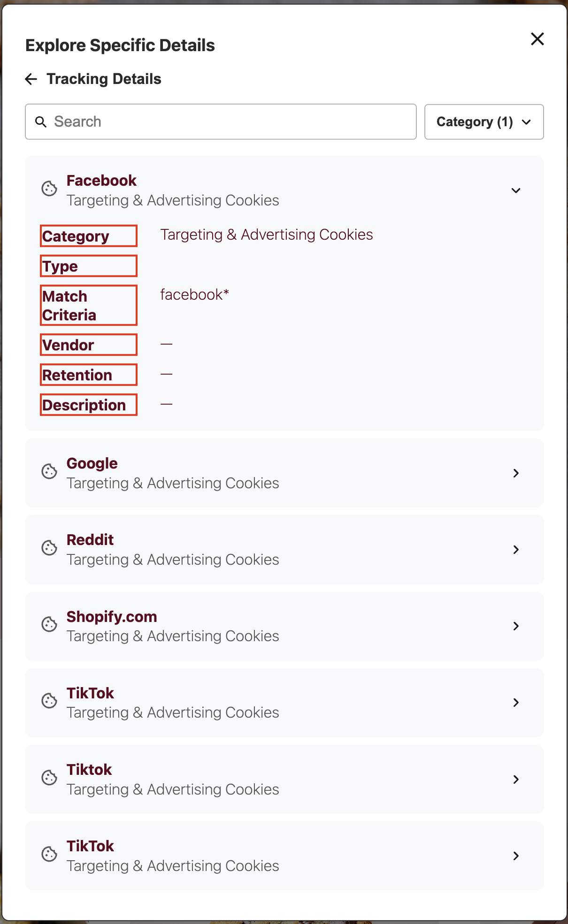The height and width of the screenshot is (924, 568).
Task: Click the magnifier icon in the search box
Action: coord(41,122)
